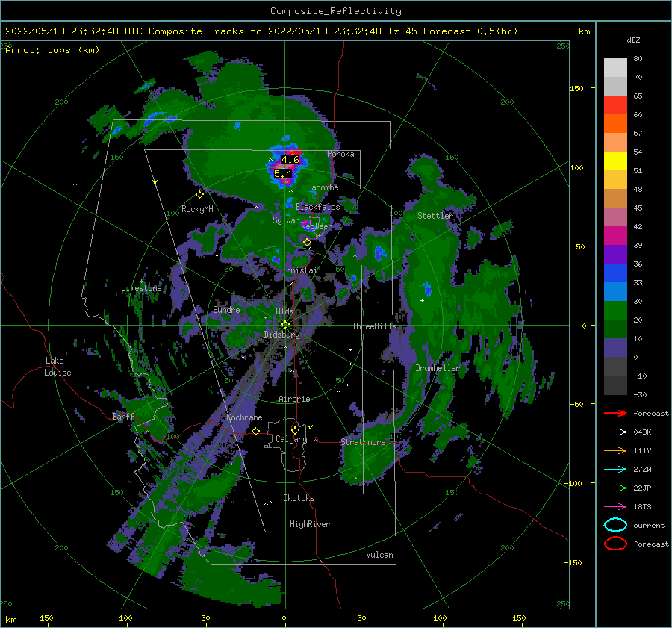Select the 33 dBZ blue color swatch
The width and height of the screenshot is (672, 628).
tap(615, 273)
